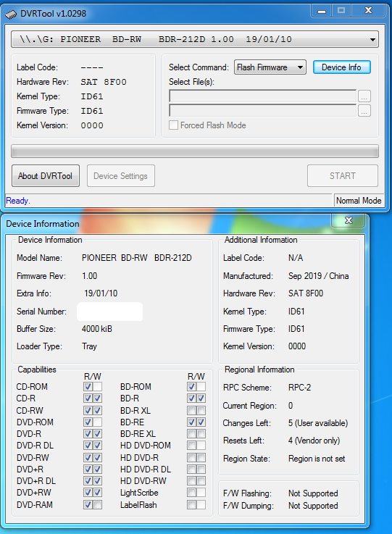Image resolution: width=392 pixels, height=534 pixels.
Task: Click the START button
Action: pyautogui.click(x=342, y=176)
